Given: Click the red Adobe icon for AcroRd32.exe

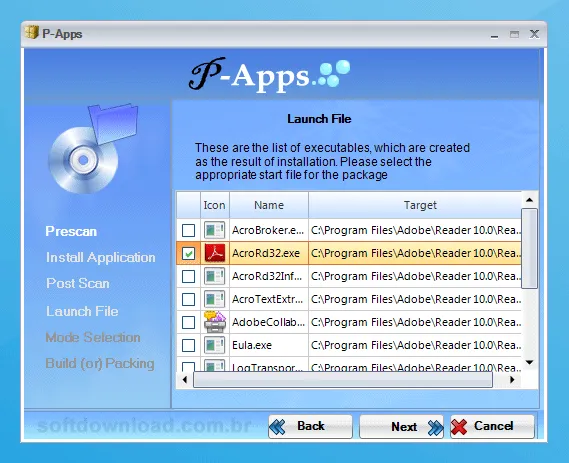Looking at the screenshot, I should tap(214, 253).
